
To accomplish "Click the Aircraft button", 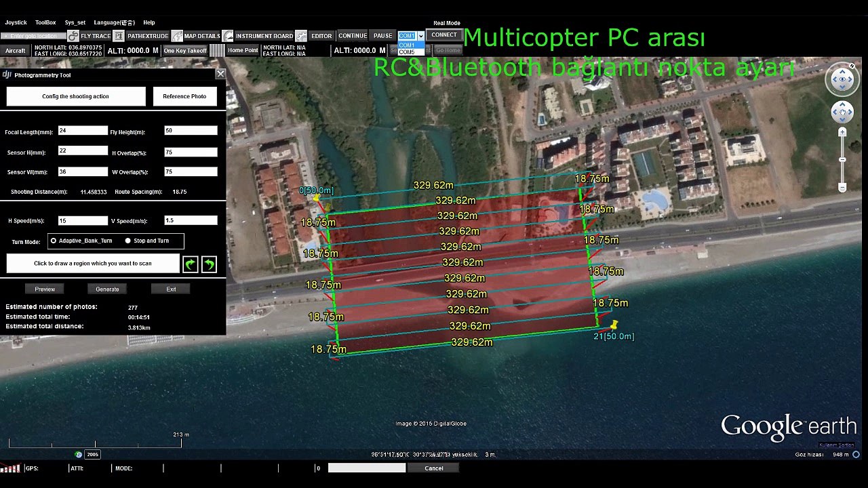I will (x=15, y=51).
